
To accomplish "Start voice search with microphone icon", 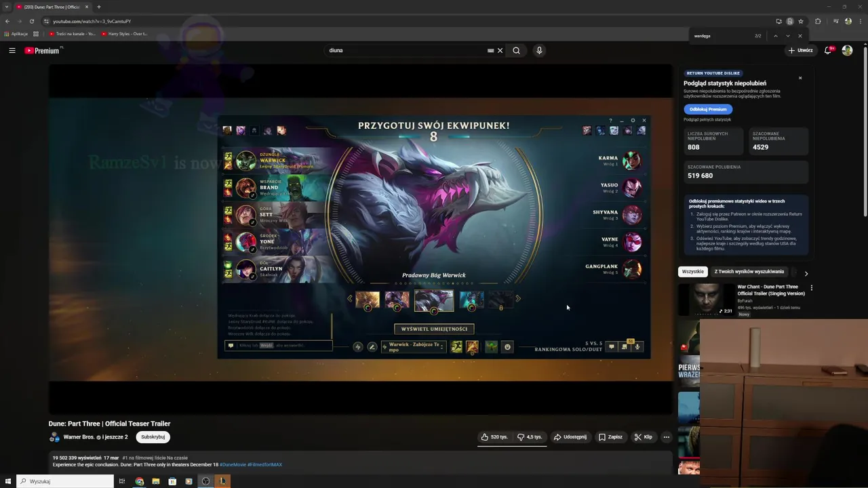I will coord(539,50).
